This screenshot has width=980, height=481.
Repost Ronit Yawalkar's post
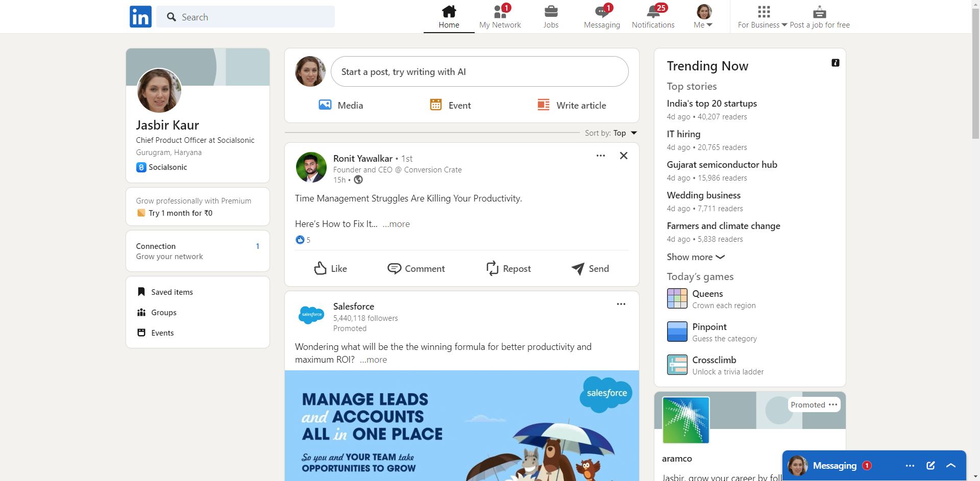[508, 268]
